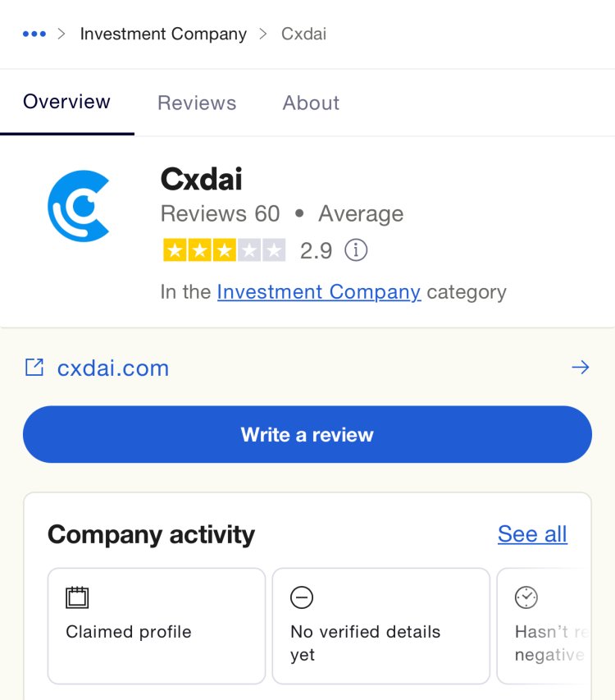Expand the breadcrumb three-dots menu
This screenshot has width=615, height=700.
tap(34, 34)
